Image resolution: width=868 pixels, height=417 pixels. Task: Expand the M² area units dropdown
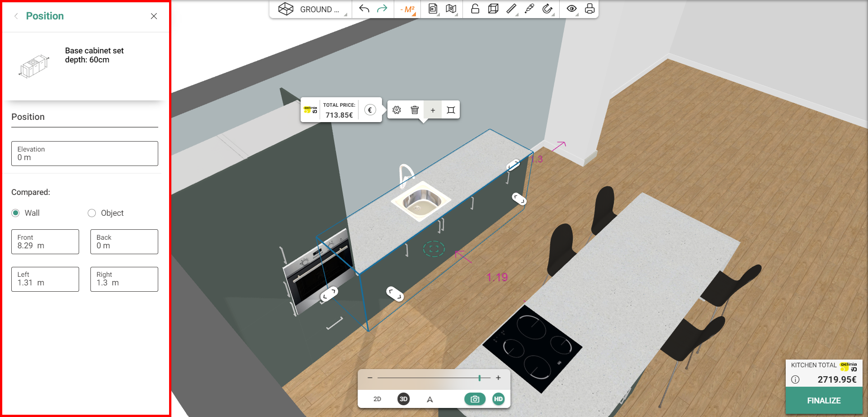tap(408, 9)
